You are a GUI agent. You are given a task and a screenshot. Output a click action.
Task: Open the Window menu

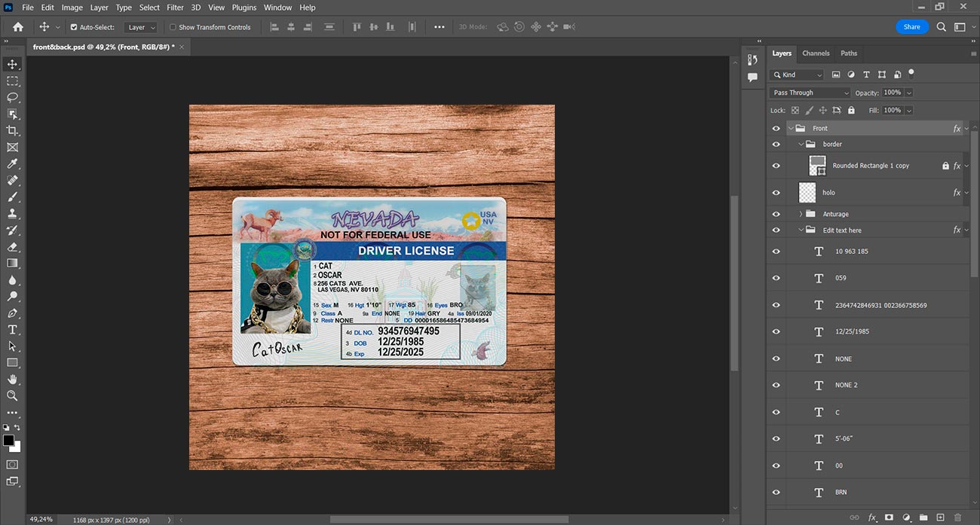coord(277,8)
